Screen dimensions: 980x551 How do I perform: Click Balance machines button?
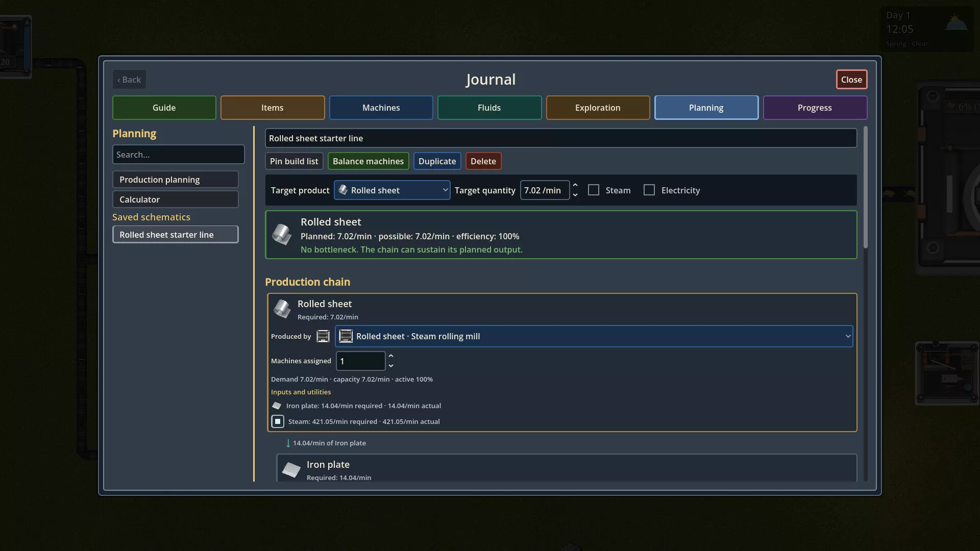(x=368, y=161)
